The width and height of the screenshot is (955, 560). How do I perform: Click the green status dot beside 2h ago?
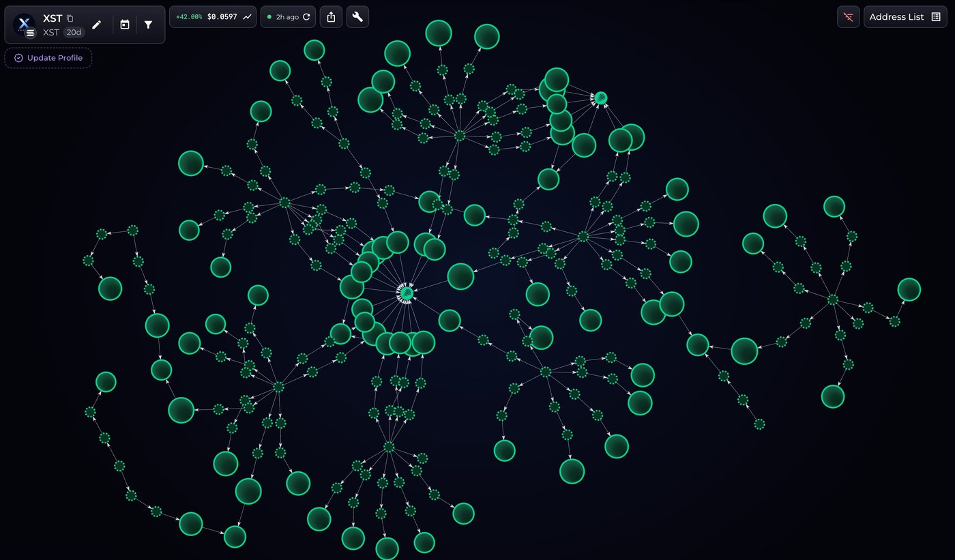(x=269, y=17)
